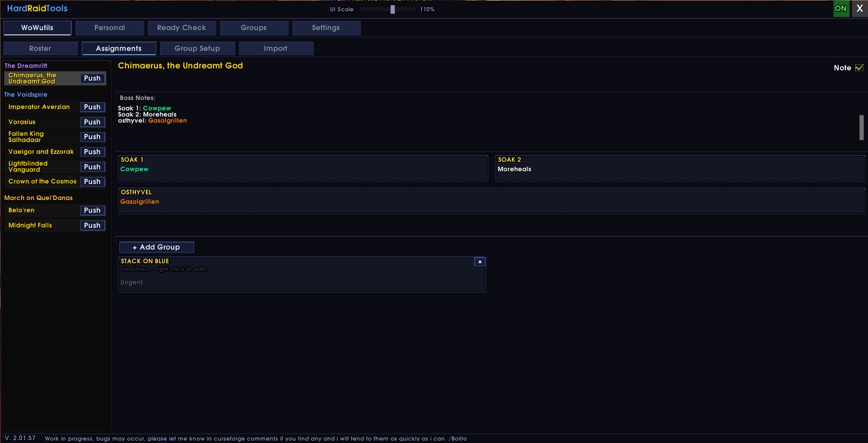This screenshot has height=443, width=868.
Task: Click the Add Group button
Action: click(x=156, y=247)
